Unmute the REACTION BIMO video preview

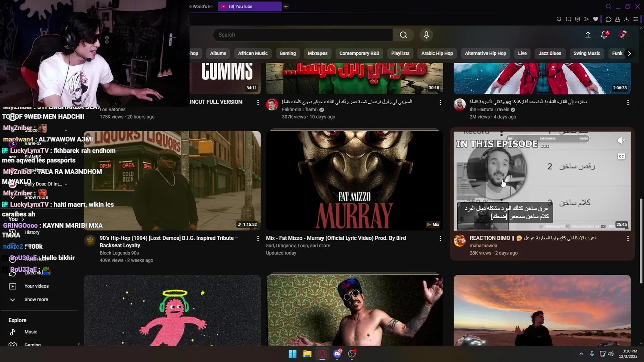pyautogui.click(x=621, y=141)
